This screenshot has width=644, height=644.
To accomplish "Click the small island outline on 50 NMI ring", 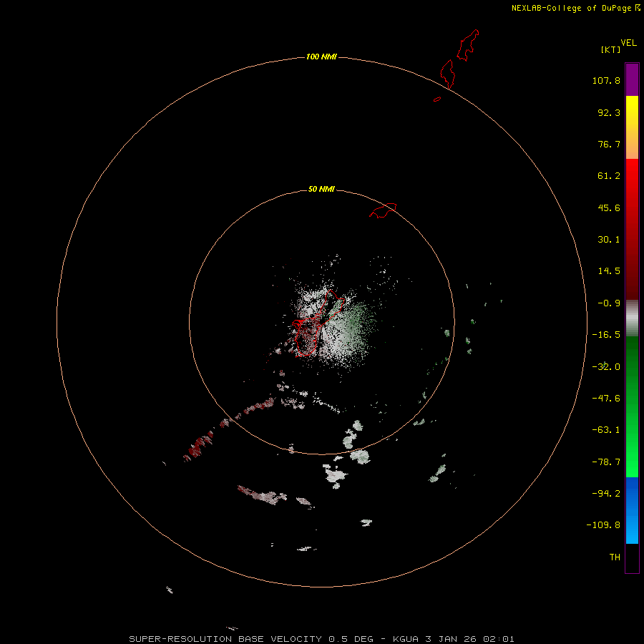I will (383, 210).
